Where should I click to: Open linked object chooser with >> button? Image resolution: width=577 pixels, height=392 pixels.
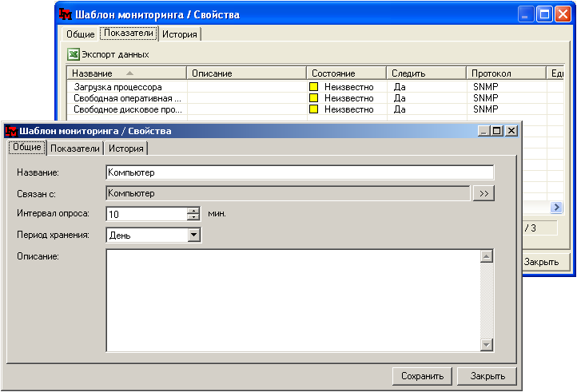pyautogui.click(x=483, y=193)
